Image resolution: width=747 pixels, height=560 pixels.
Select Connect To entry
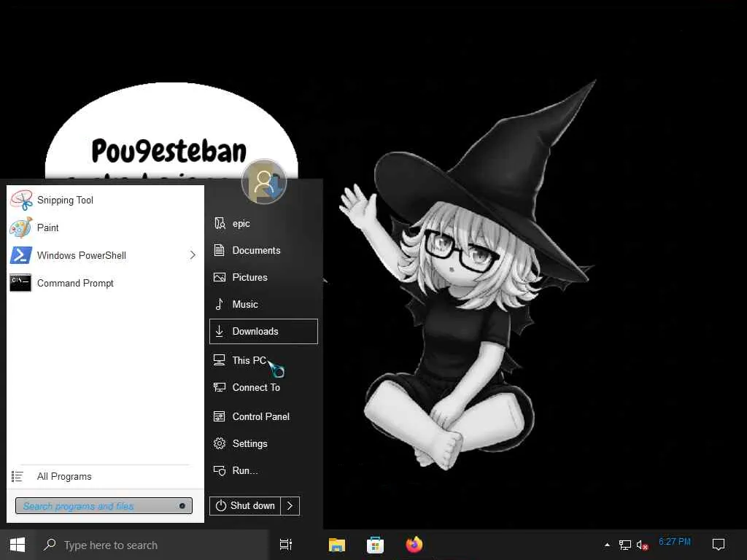263,388
